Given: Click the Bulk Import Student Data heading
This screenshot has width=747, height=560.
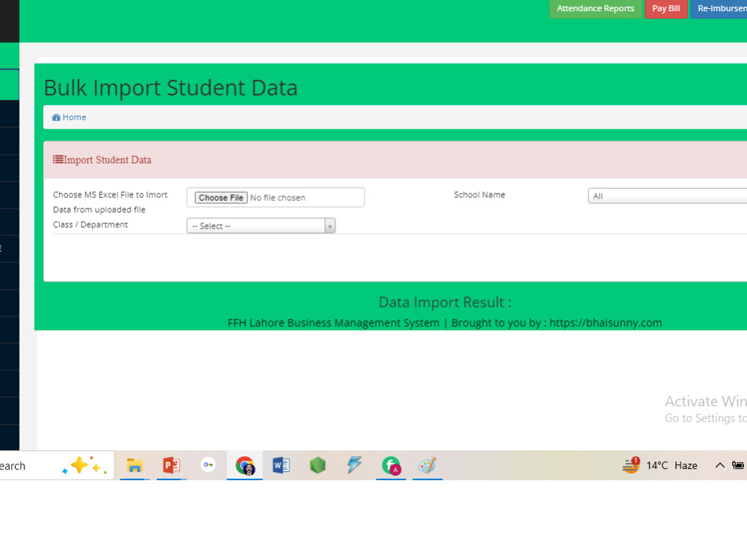Looking at the screenshot, I should tap(170, 87).
